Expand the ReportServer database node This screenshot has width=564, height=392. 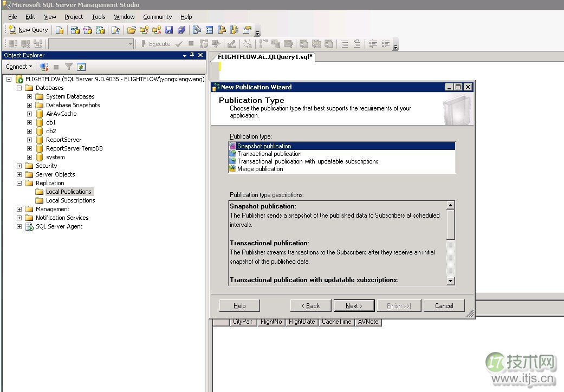coord(29,140)
